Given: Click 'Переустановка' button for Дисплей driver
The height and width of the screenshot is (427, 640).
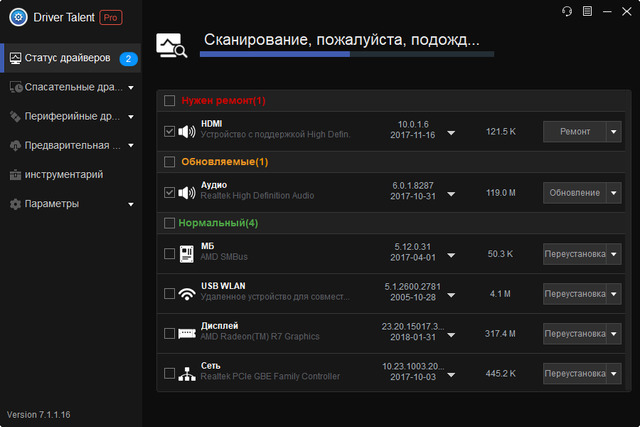Looking at the screenshot, I should click(575, 333).
